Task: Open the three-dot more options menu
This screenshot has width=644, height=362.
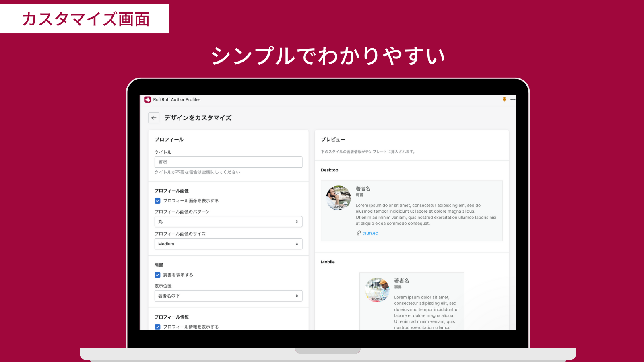Action: coord(513,99)
